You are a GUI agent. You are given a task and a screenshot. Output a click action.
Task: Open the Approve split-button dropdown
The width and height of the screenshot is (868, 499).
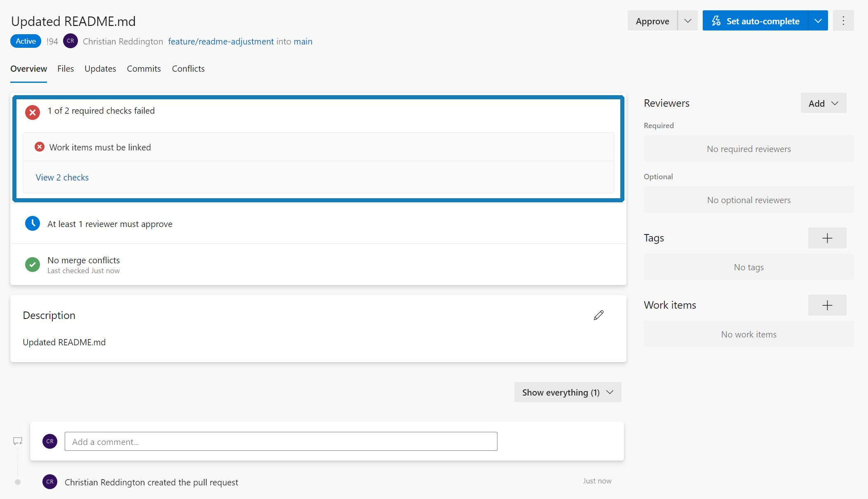coord(687,21)
